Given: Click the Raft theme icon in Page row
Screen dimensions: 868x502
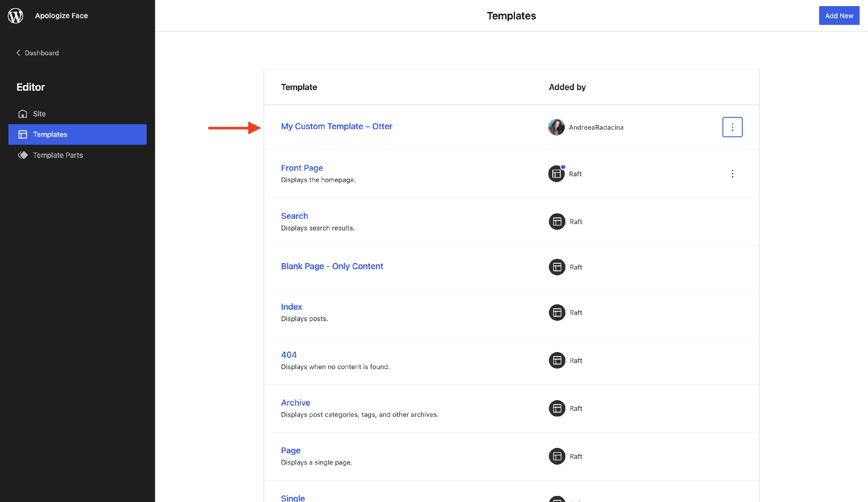Looking at the screenshot, I should tap(557, 456).
